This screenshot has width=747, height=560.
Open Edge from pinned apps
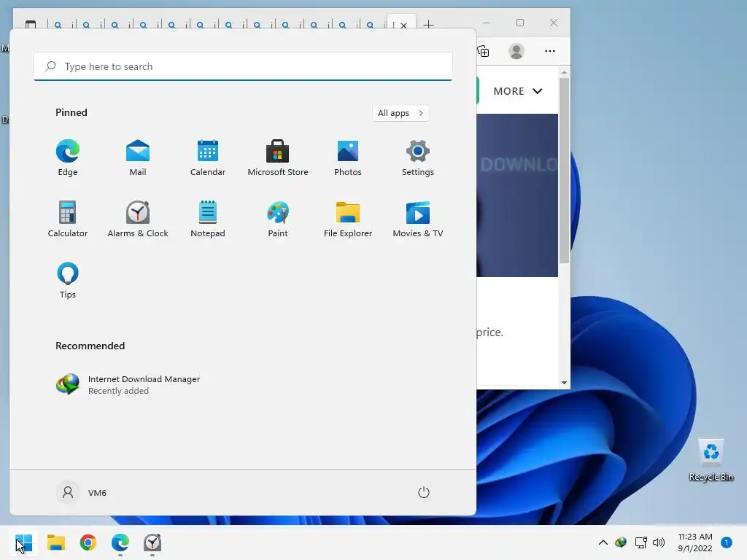(68, 158)
